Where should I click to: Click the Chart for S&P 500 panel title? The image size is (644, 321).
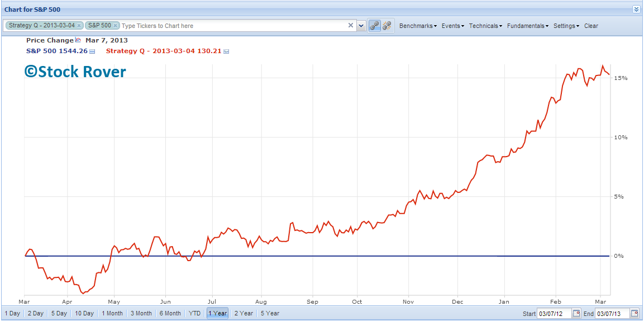tap(32, 9)
